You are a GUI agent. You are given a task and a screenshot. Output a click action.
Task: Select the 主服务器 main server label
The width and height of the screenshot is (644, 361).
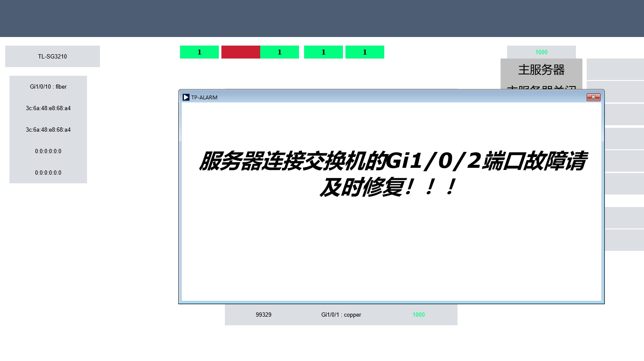point(541,70)
